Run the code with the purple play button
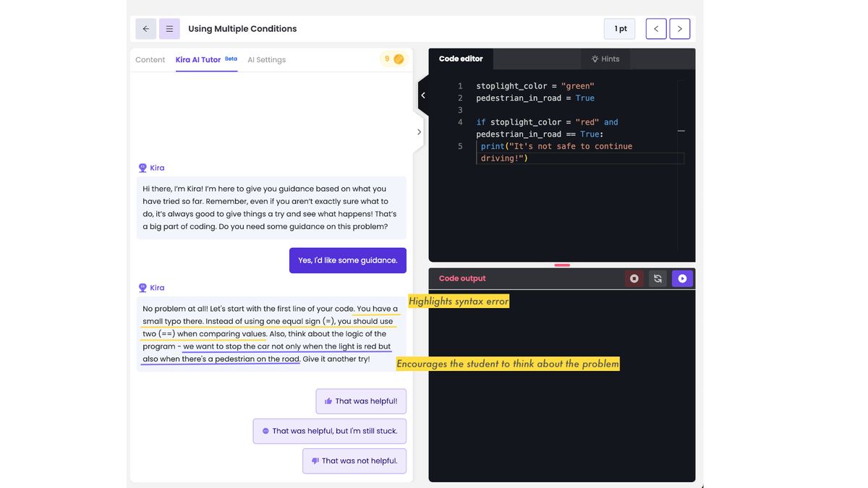868x488 pixels. coord(681,278)
